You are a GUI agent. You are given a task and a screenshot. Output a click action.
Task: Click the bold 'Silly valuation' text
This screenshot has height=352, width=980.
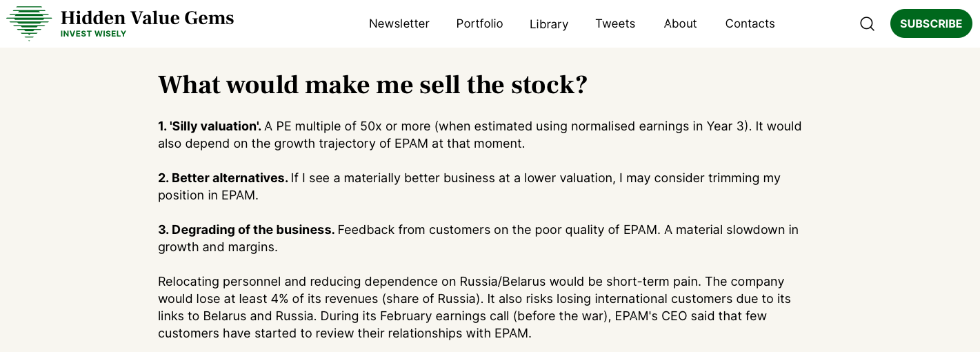(x=210, y=126)
